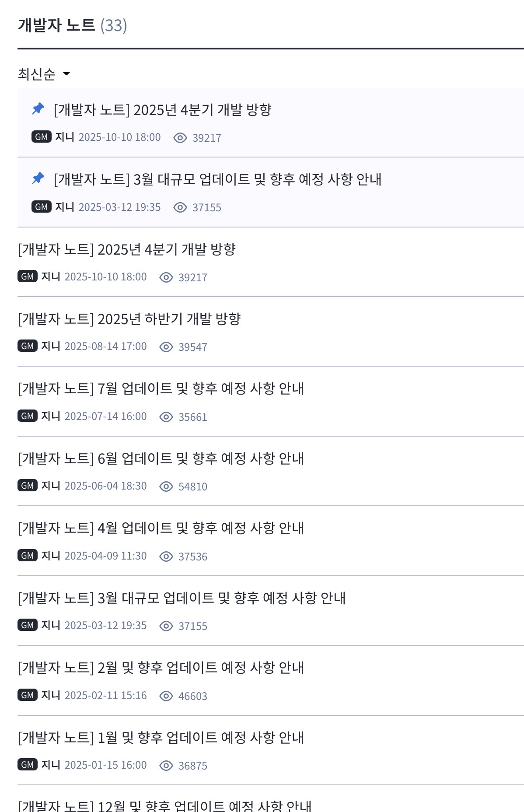The image size is (524, 812).
Task: Click the pin icon on pinned 3월 대규모 업데이트 post
Action: tap(38, 178)
